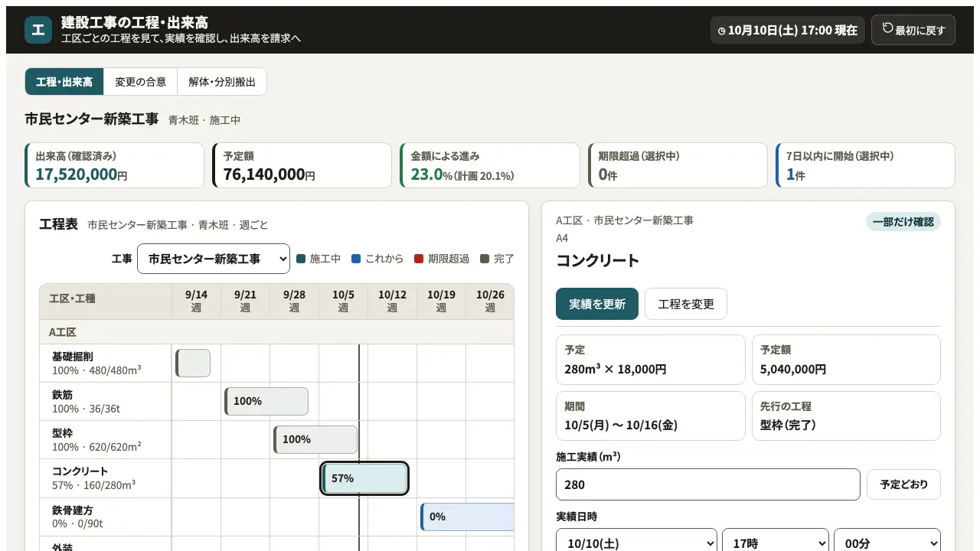Select the 型枠 100% Gantt bar
The width and height of the screenshot is (980, 551).
tap(315, 440)
